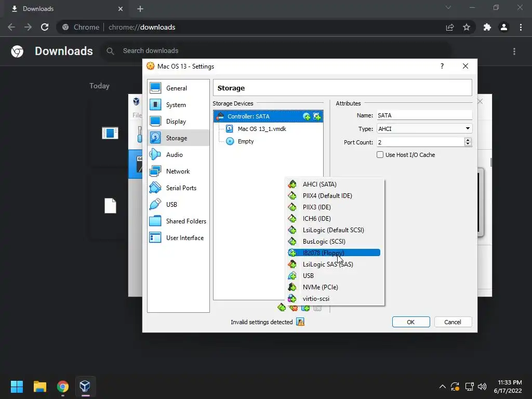Choose LsiLogic SAS (SAS) controller
Image resolution: width=532 pixels, height=399 pixels.
point(335,264)
